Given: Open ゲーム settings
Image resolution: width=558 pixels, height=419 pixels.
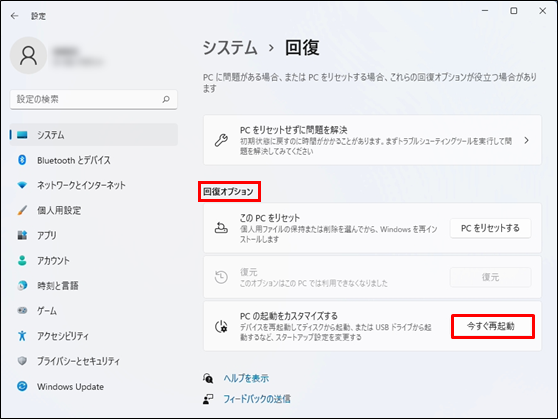Looking at the screenshot, I should [94, 310].
